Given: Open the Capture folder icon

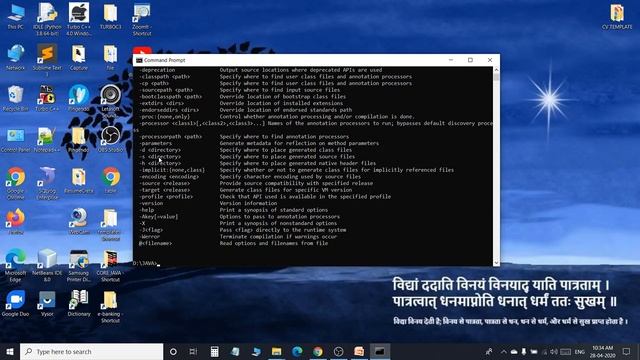Looking at the screenshot, I should tap(79, 57).
